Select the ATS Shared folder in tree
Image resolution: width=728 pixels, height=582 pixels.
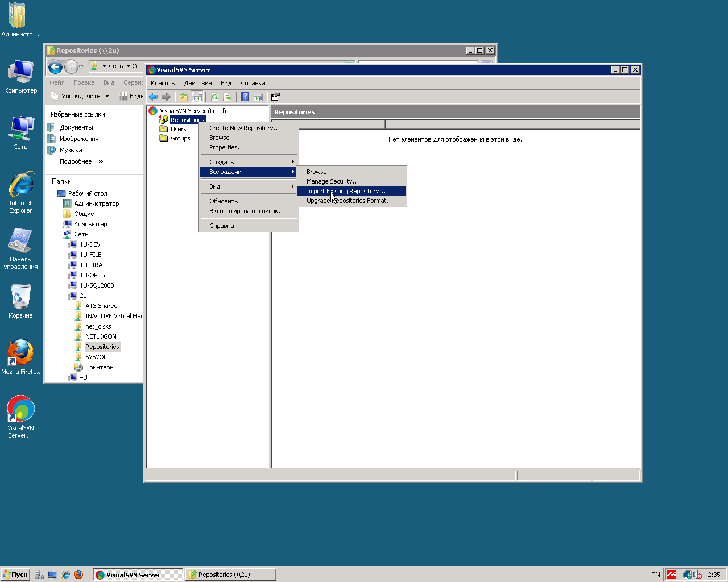[x=101, y=306]
